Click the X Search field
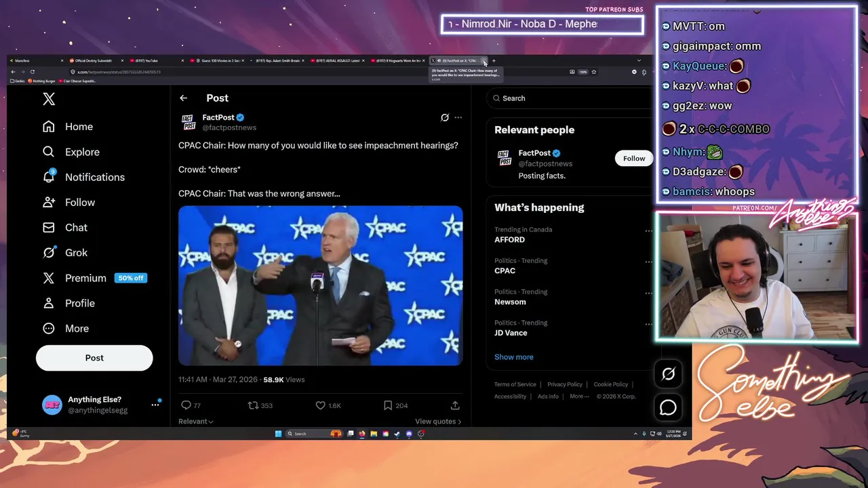The height and width of the screenshot is (488, 868). click(x=570, y=98)
